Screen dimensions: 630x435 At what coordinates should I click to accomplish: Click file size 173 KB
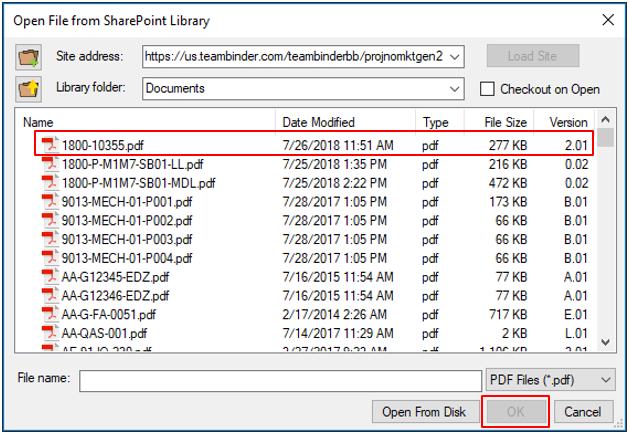[508, 201]
